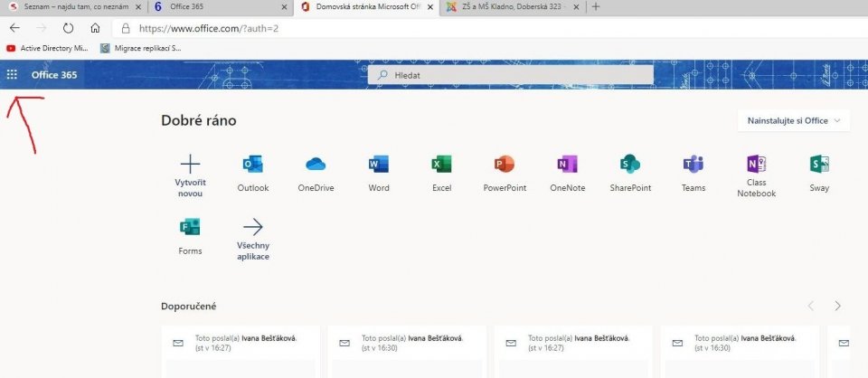
Task: Open Sway
Action: click(x=819, y=174)
